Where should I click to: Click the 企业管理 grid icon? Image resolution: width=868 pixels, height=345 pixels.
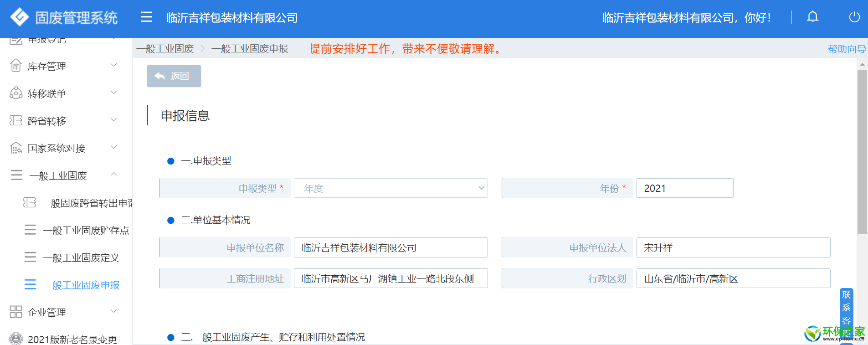pos(16,312)
